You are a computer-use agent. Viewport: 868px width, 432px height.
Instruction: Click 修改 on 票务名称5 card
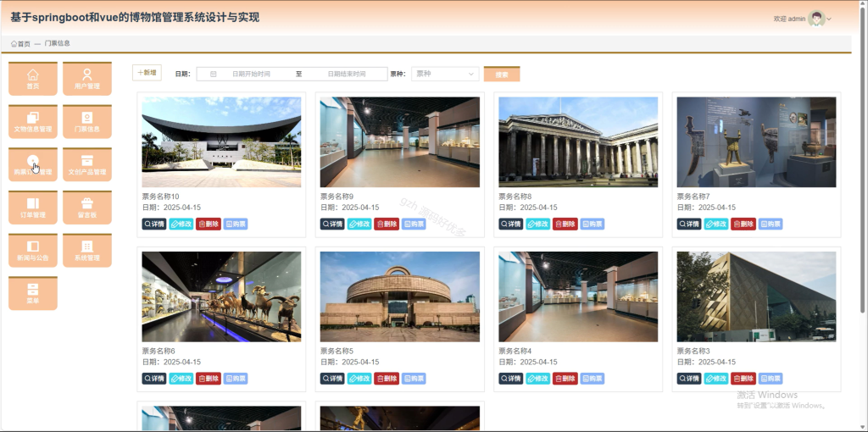click(359, 379)
